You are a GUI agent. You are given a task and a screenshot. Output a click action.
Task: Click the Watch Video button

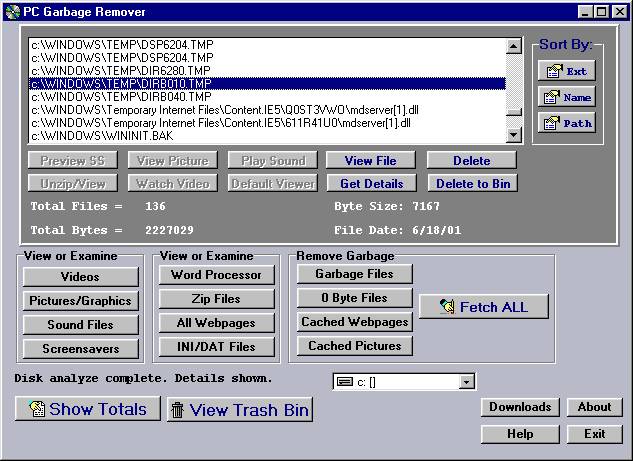tap(173, 184)
